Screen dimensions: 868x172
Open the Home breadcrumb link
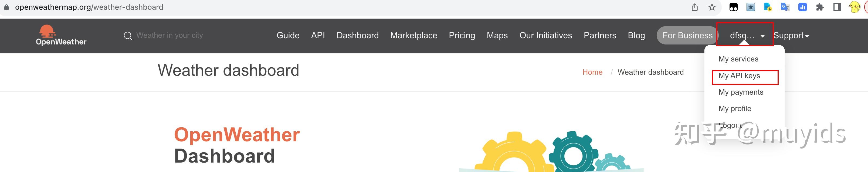point(592,72)
